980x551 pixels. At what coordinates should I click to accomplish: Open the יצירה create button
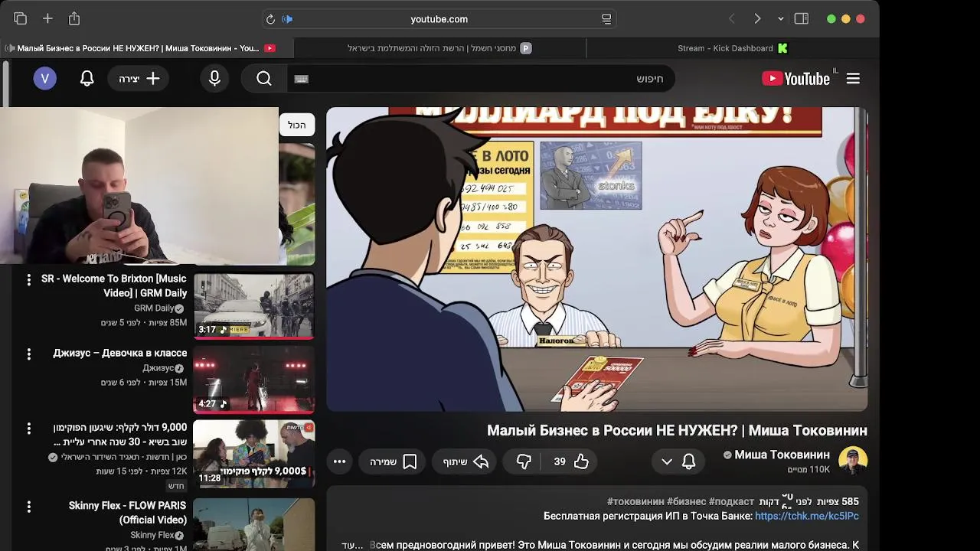tap(139, 79)
